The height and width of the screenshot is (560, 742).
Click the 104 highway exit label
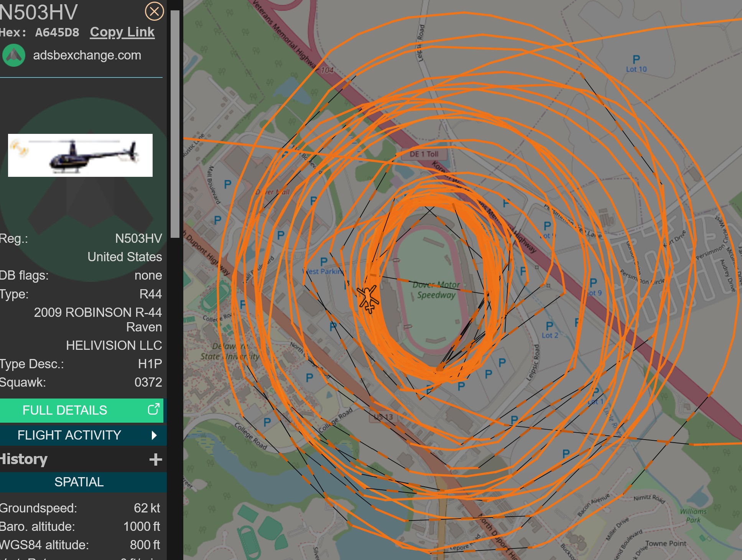coord(327,70)
